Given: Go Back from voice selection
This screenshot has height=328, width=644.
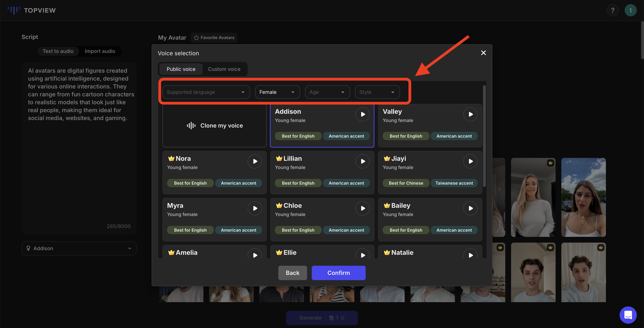Looking at the screenshot, I should 293,273.
